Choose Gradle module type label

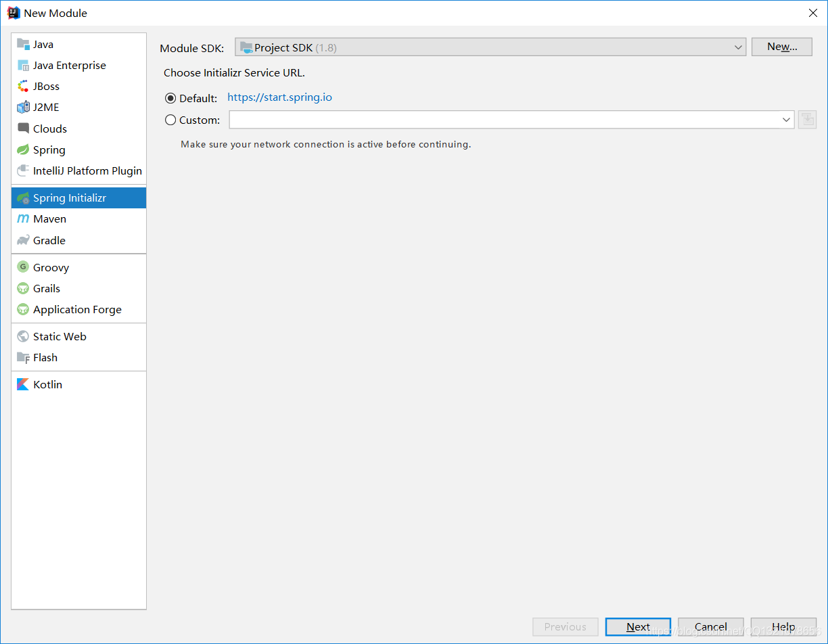click(49, 240)
